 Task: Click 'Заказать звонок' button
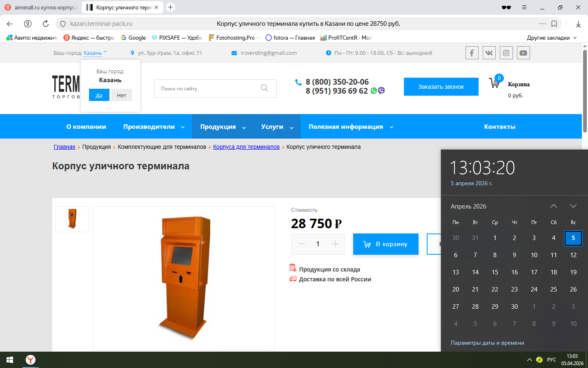coord(441,87)
